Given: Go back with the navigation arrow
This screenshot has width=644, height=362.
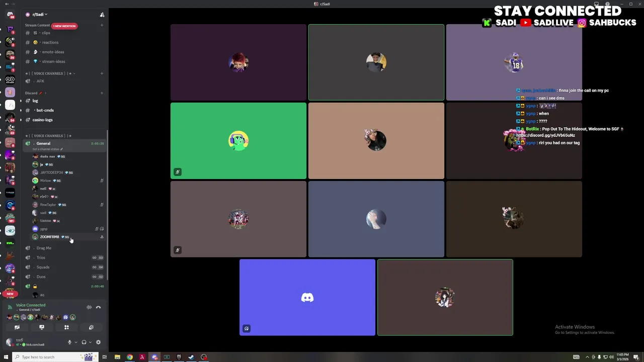Looking at the screenshot, I should click(6, 4).
